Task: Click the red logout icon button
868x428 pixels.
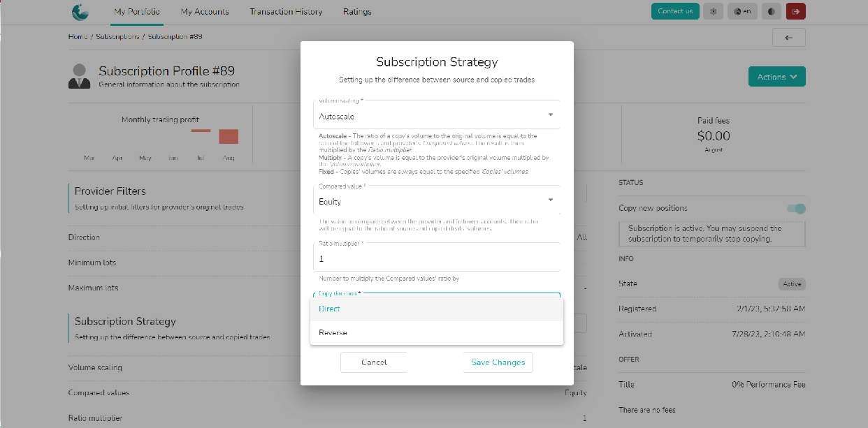Action: coord(795,11)
